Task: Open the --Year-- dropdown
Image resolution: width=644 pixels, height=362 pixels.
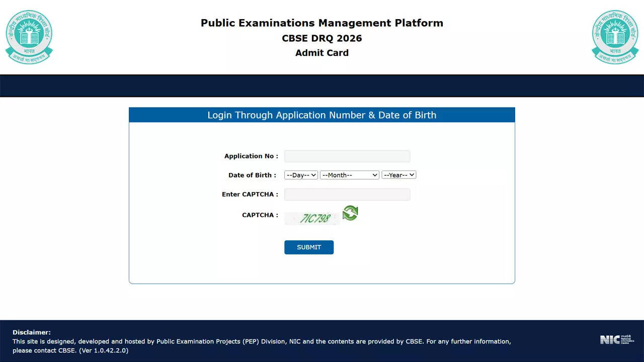Action: click(398, 174)
